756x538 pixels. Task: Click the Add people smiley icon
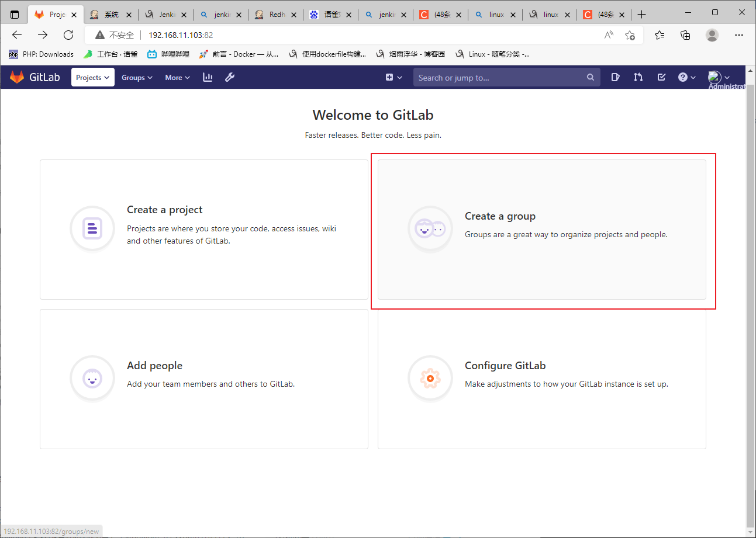tap(92, 379)
